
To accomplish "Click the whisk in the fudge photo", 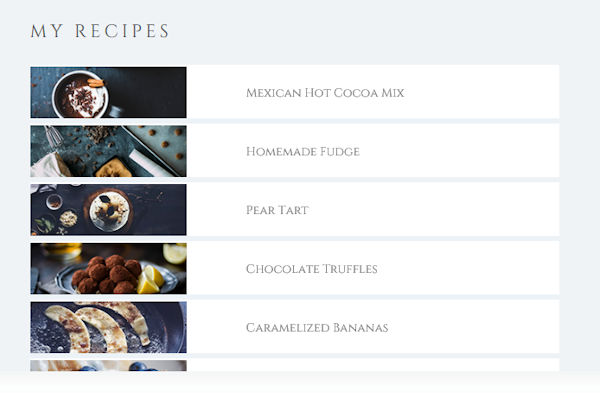I will (54, 136).
